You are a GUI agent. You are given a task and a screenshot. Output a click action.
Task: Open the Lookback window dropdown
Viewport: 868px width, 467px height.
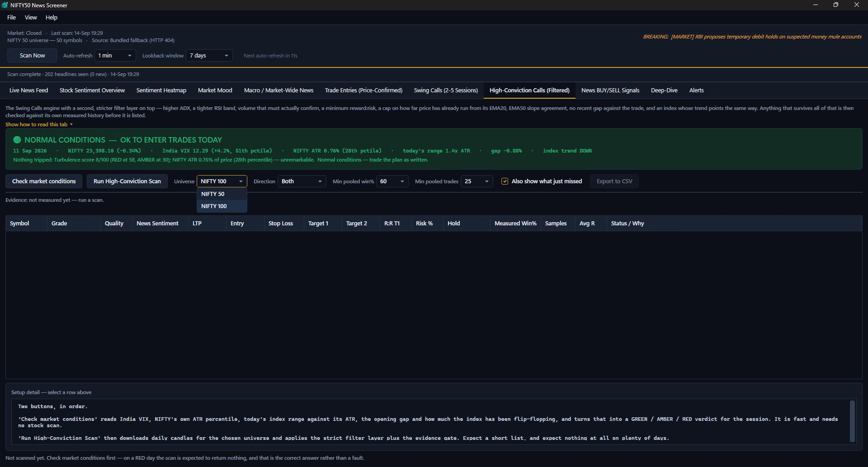[209, 56]
